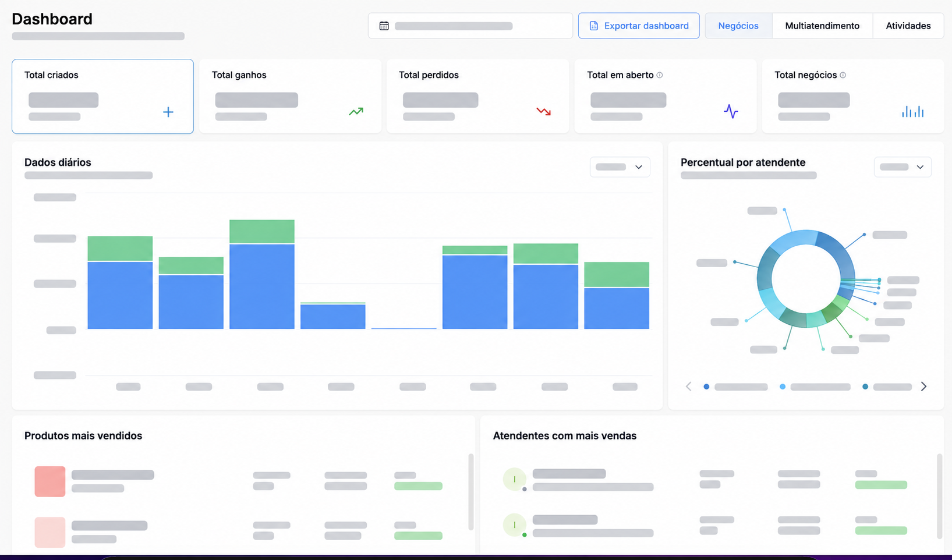Click the calendar icon in the date field

coord(384,26)
